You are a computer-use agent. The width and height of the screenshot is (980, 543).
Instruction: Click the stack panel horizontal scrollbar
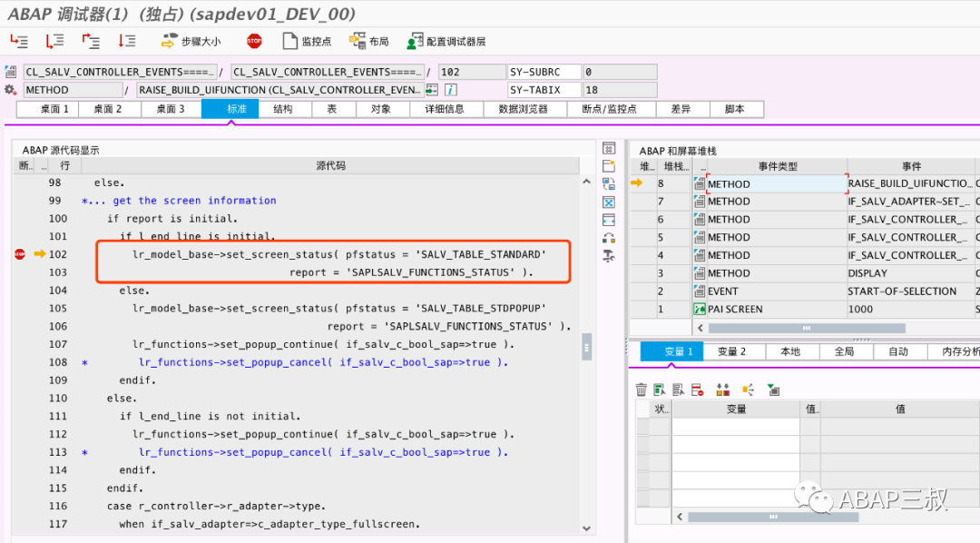tap(807, 328)
